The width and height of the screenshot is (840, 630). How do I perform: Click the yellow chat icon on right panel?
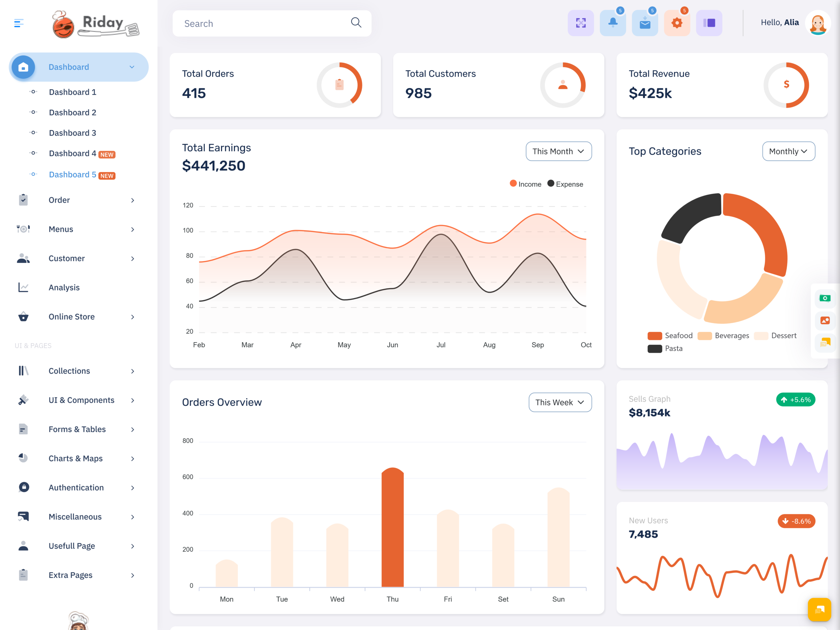(x=825, y=343)
